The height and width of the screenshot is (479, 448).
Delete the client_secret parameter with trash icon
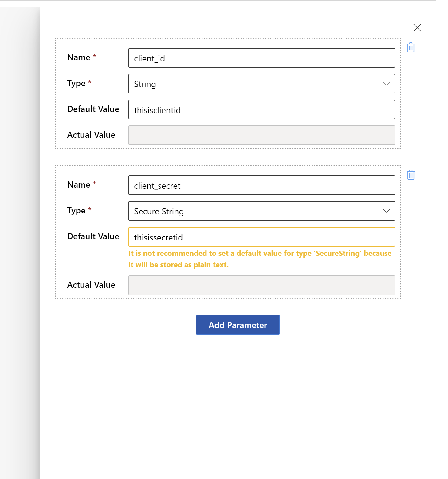pos(411,175)
